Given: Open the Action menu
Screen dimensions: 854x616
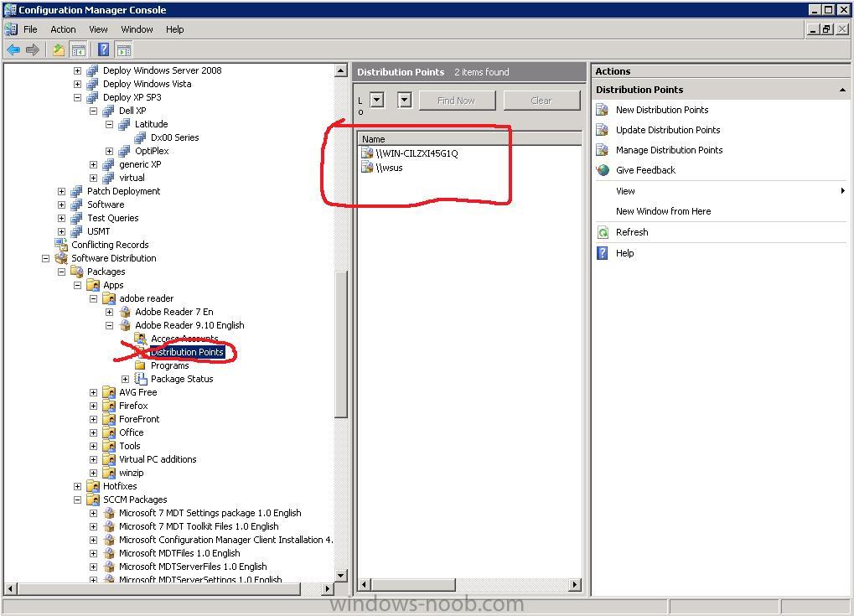Looking at the screenshot, I should click(x=63, y=29).
